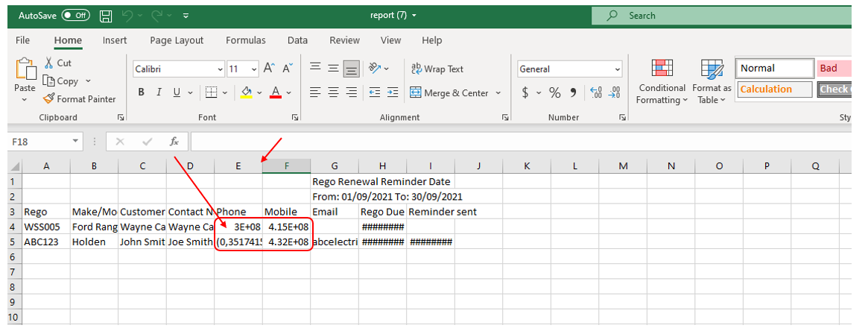Click Align Left icon

pyautogui.click(x=315, y=92)
